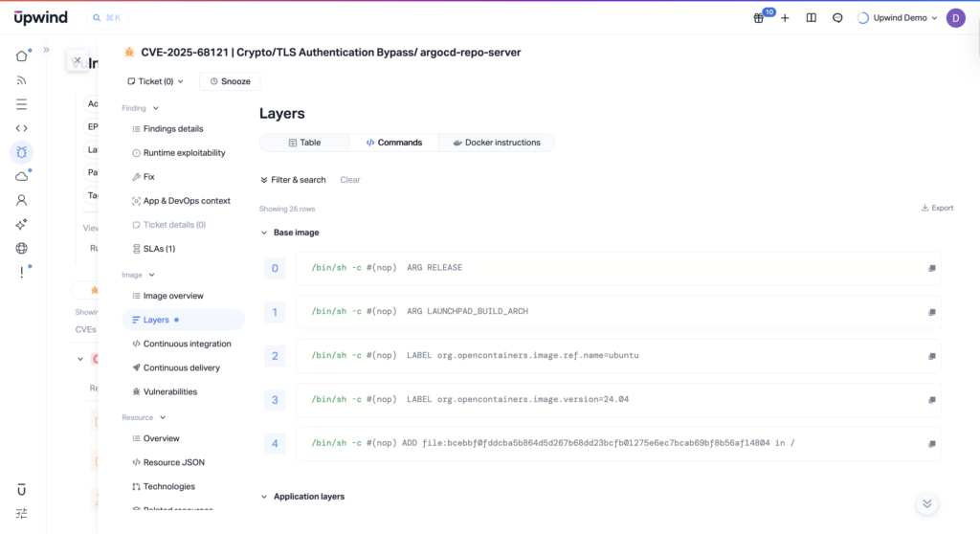Select Runtime exploitability in the sidebar
The width and height of the screenshot is (980, 534).
coord(184,153)
